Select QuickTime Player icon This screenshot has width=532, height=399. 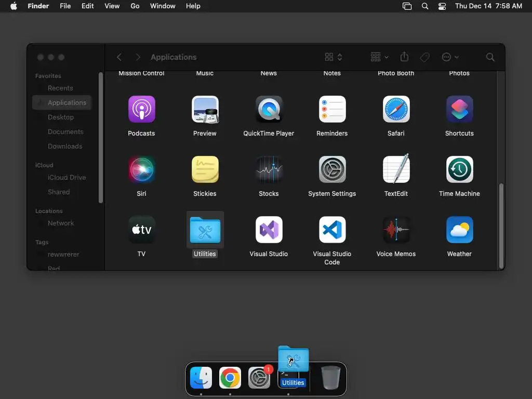269,109
